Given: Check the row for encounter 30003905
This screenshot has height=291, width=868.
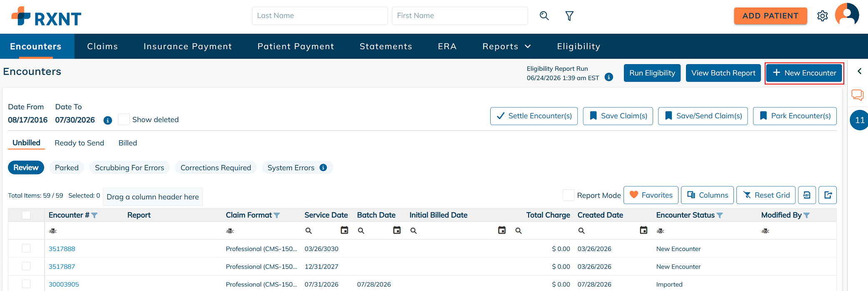Looking at the screenshot, I should [26, 284].
